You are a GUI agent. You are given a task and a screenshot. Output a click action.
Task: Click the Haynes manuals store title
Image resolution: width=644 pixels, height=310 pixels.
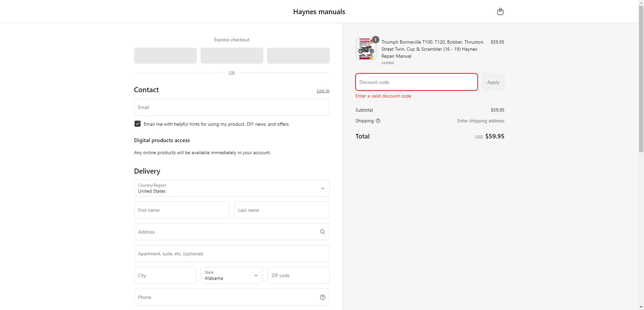pos(319,12)
